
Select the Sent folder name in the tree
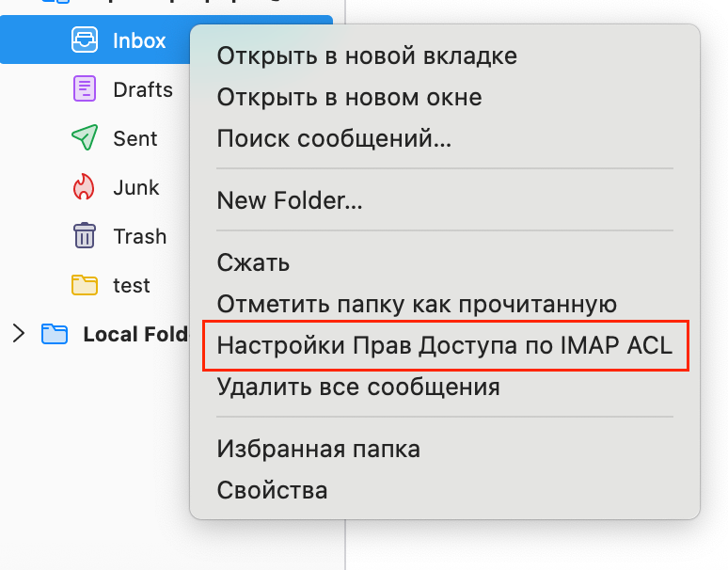point(135,138)
